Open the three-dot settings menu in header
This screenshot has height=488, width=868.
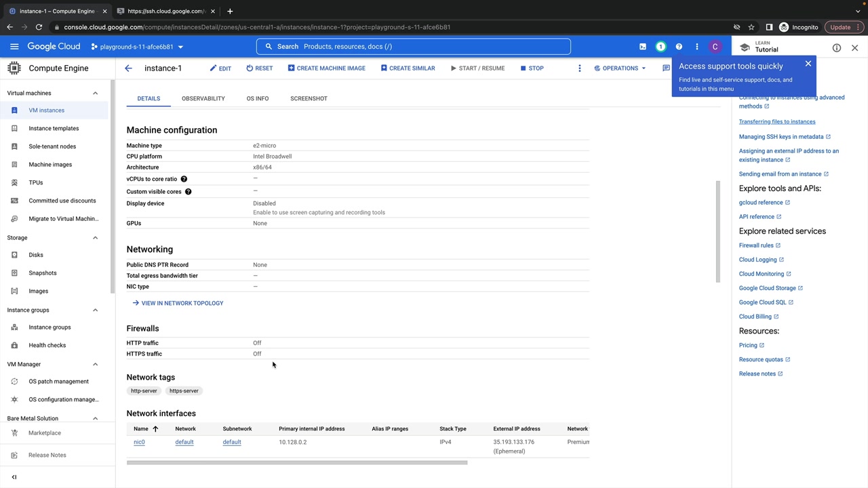(x=696, y=47)
